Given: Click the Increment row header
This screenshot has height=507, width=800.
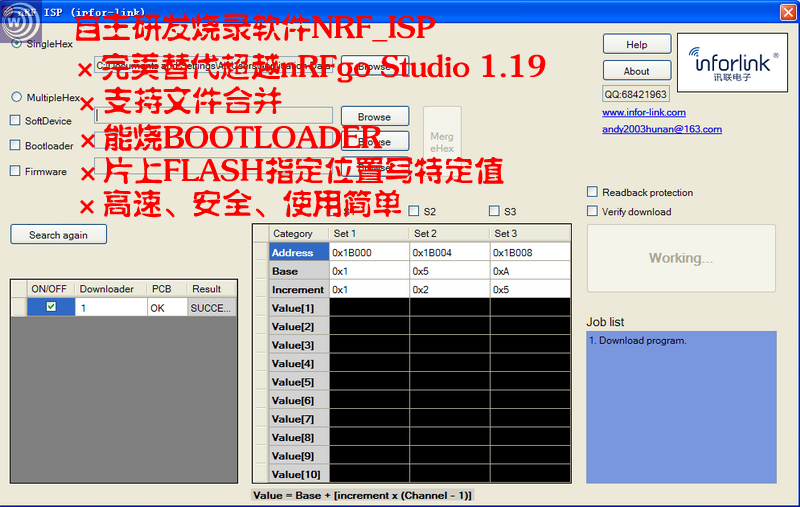Looking at the screenshot, I should point(299,289).
